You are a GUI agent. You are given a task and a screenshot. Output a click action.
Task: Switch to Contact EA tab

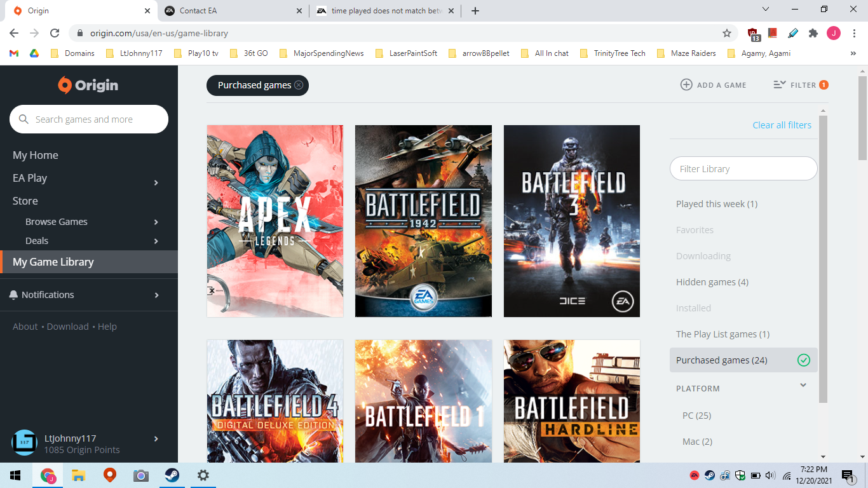click(x=233, y=11)
